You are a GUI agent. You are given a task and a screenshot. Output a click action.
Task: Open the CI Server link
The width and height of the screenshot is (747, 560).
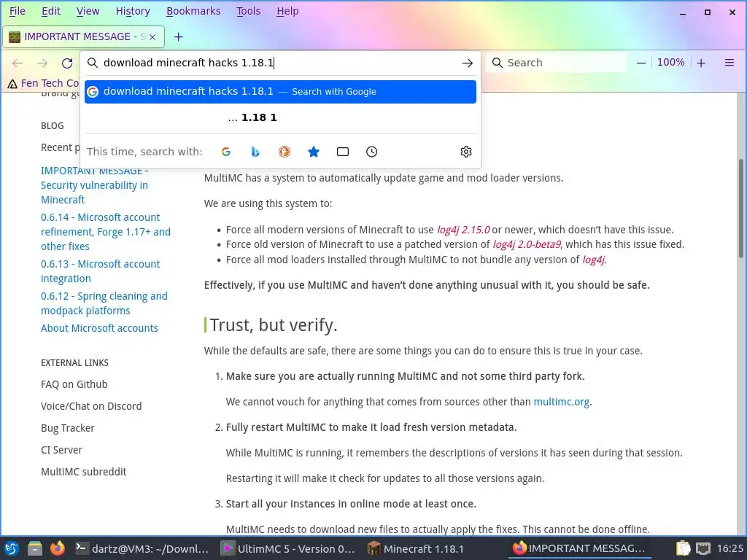click(x=61, y=450)
